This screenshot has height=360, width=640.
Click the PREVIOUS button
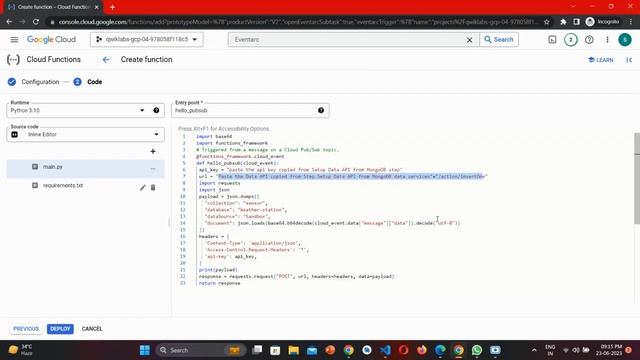(26, 329)
